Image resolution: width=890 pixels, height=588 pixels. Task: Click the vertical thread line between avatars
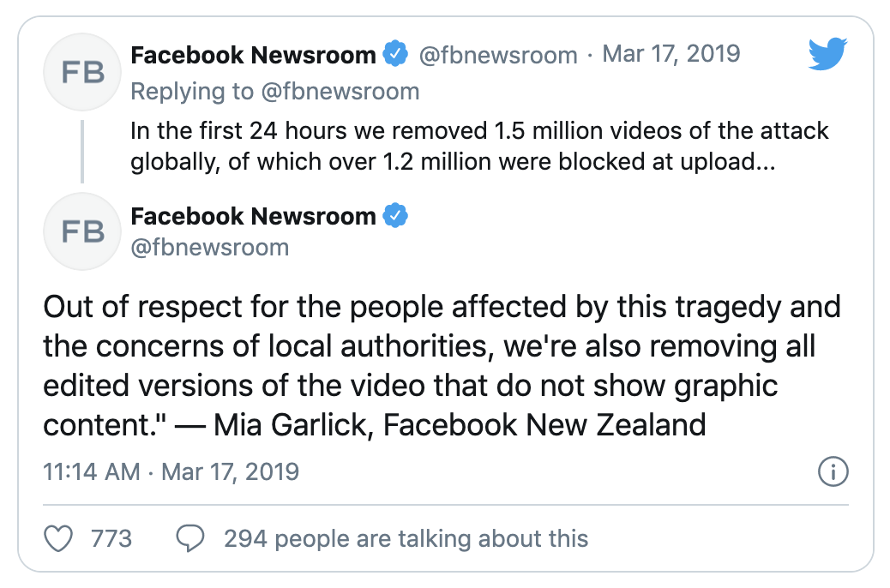click(x=83, y=151)
